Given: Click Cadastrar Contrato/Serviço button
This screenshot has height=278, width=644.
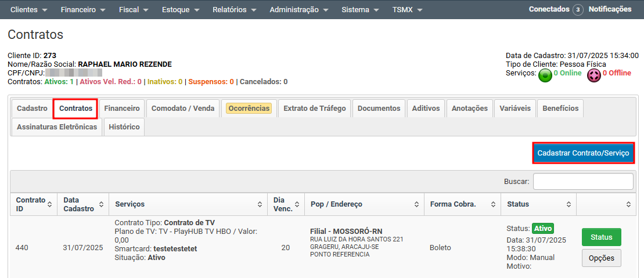Looking at the screenshot, I should [583, 153].
